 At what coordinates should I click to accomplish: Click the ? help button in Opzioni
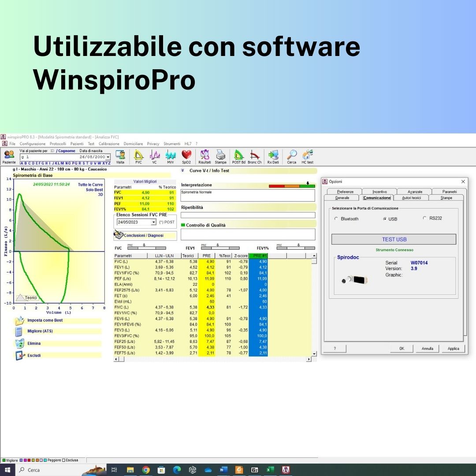[x=335, y=349]
